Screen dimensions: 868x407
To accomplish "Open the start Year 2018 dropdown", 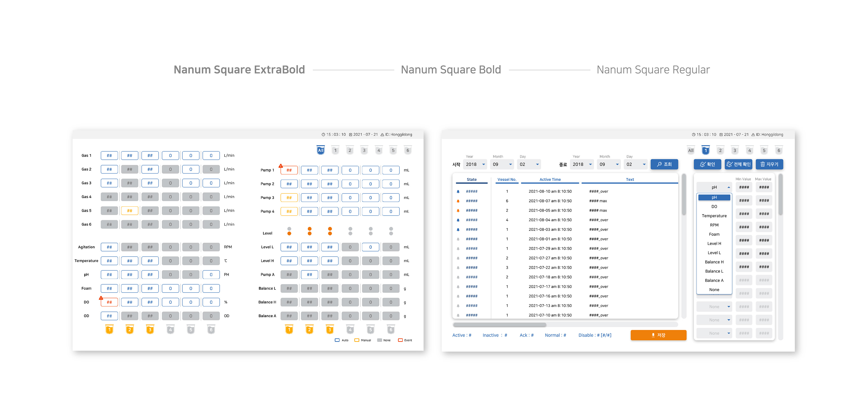I will click(475, 164).
